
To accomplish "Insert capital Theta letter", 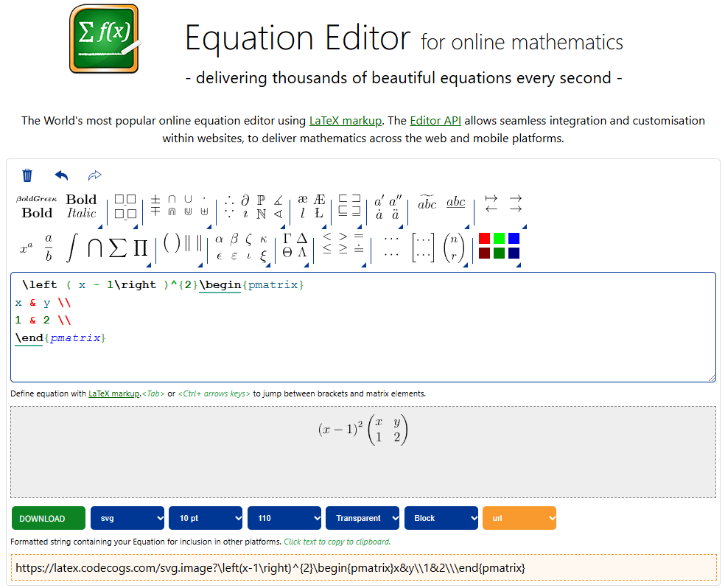I will 287,253.
